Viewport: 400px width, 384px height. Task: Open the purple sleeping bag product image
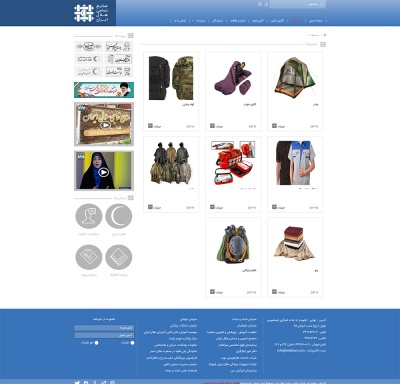point(233,79)
